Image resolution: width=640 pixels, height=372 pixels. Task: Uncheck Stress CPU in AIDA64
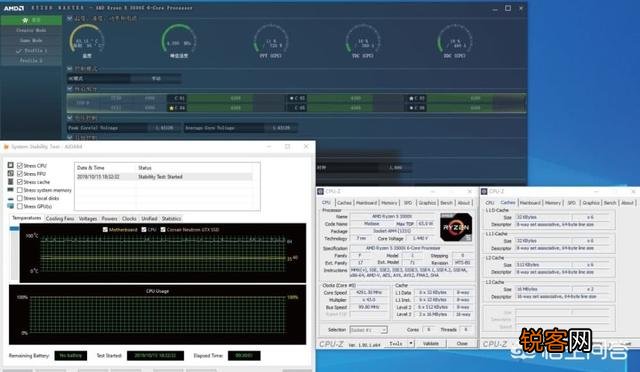(20, 165)
